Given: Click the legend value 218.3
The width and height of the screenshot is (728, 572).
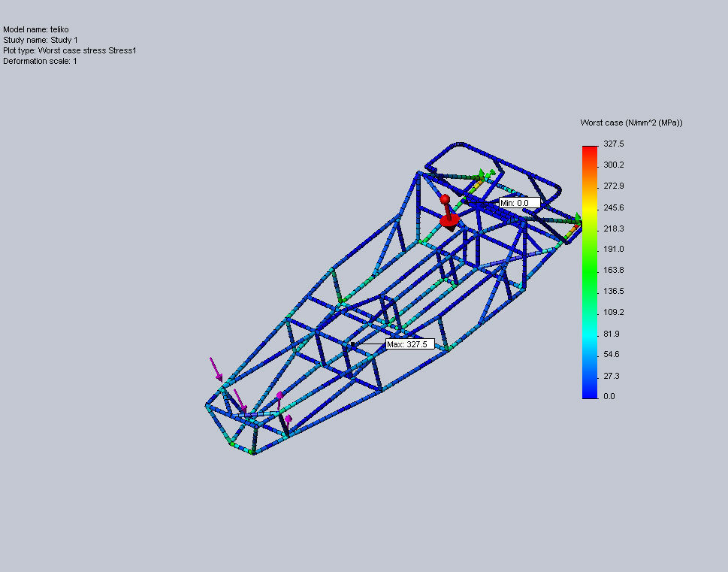Looking at the screenshot, I should click(x=613, y=228).
